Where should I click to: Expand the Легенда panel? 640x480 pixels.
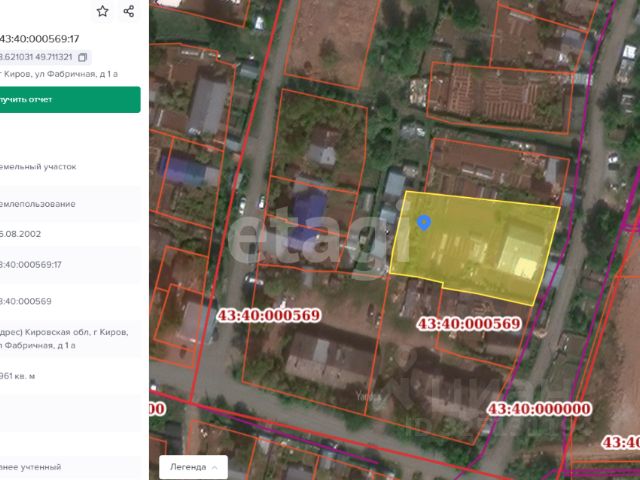click(x=193, y=467)
